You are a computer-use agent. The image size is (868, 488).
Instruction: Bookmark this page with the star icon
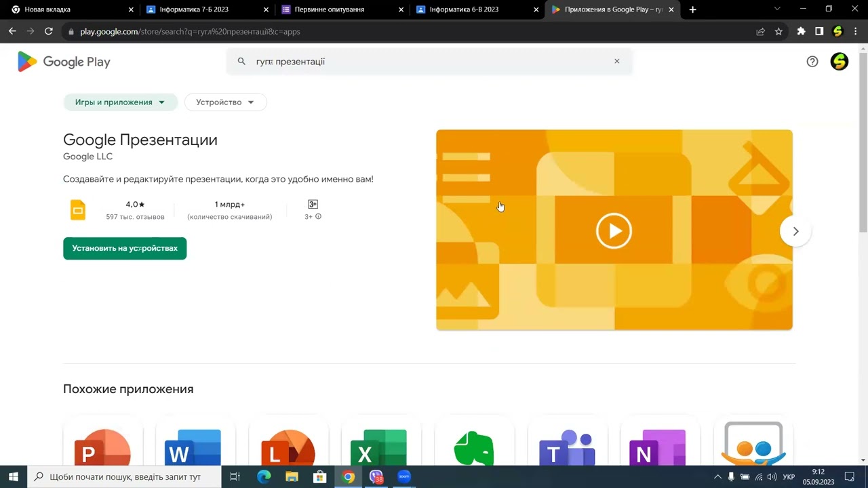(778, 31)
